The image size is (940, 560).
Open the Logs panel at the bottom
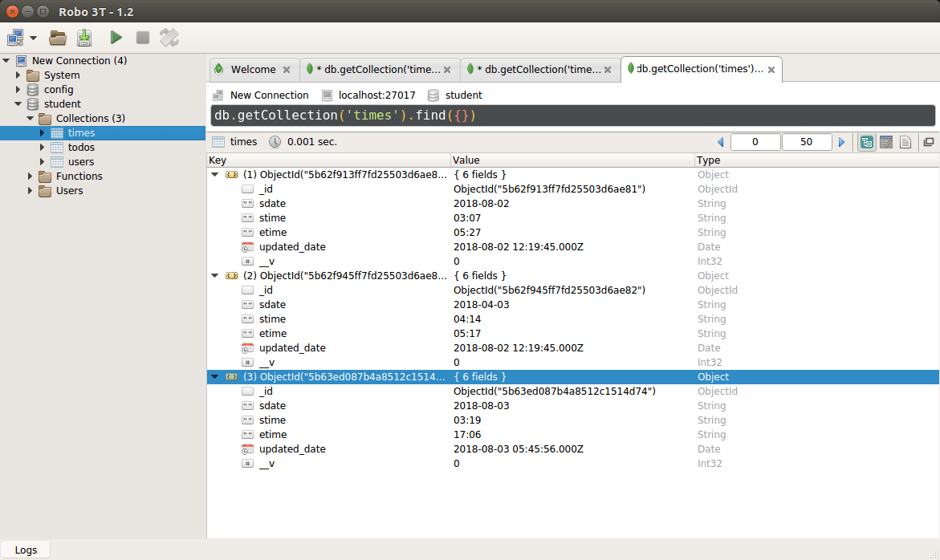pos(26,550)
